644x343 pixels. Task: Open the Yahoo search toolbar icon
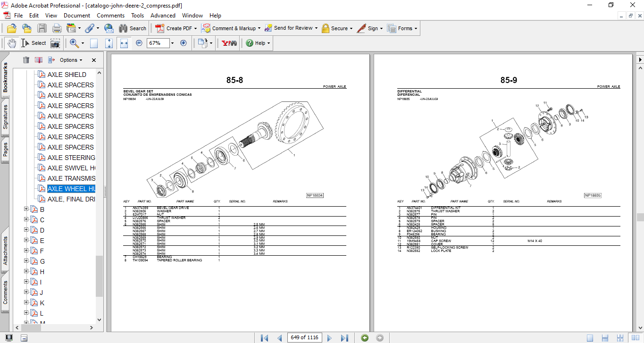pyautogui.click(x=228, y=43)
